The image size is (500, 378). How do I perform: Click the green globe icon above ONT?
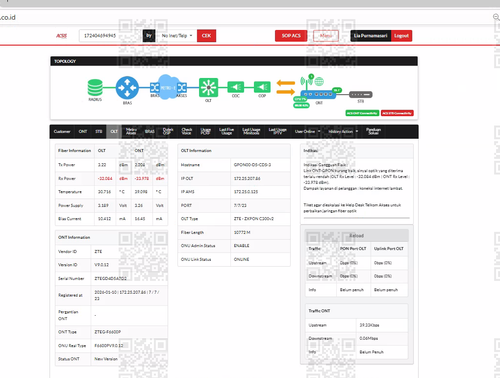pyautogui.click(x=319, y=81)
